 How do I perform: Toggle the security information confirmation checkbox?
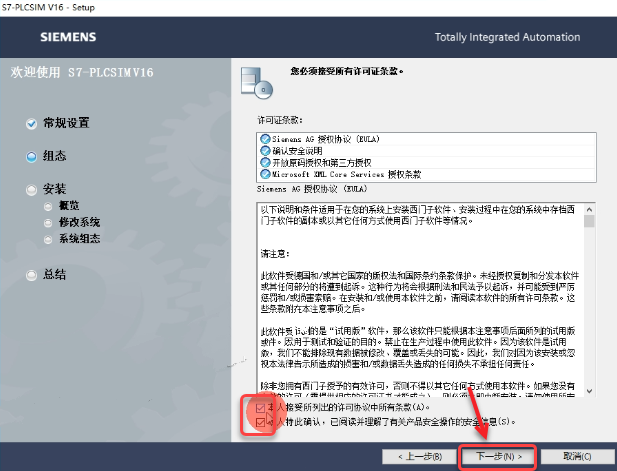(x=260, y=422)
